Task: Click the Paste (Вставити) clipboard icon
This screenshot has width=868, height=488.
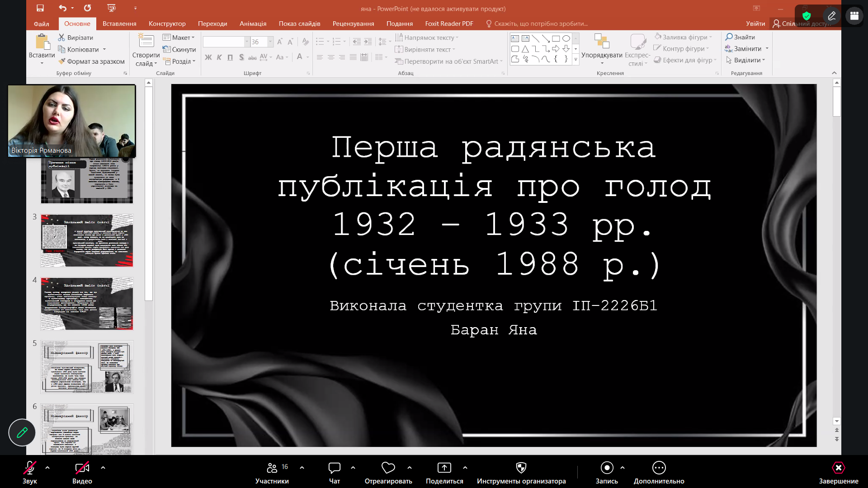Action: [x=42, y=42]
